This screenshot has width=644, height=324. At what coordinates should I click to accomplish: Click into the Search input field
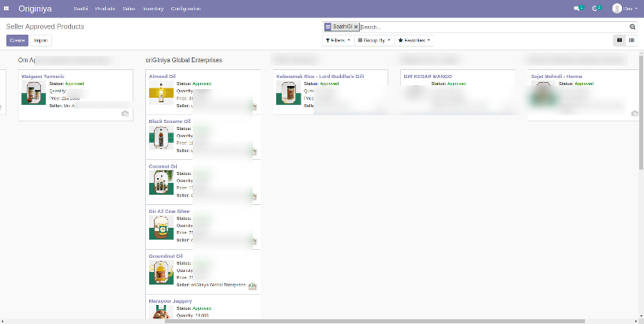[x=494, y=27]
